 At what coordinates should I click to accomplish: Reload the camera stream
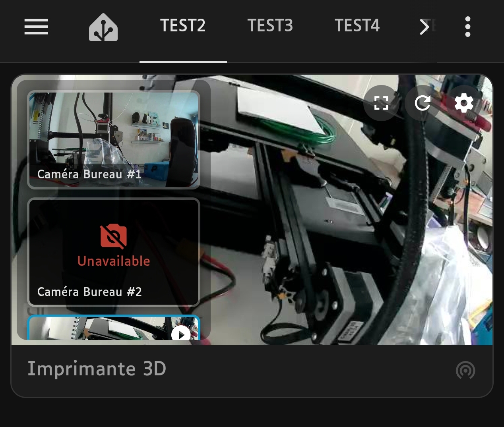pos(423,103)
